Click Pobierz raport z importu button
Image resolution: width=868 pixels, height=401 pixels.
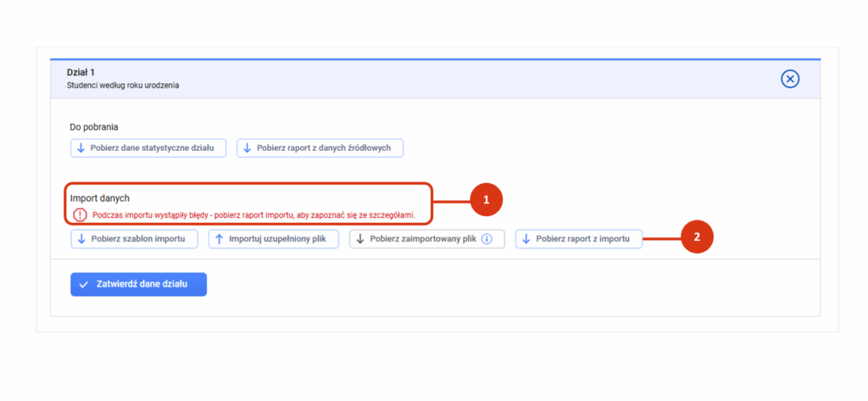coord(578,239)
